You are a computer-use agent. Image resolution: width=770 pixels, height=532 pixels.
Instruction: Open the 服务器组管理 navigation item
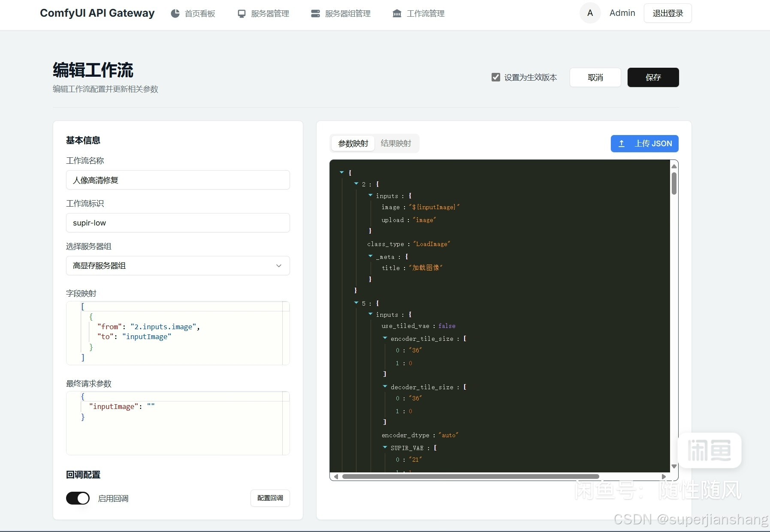(x=341, y=14)
